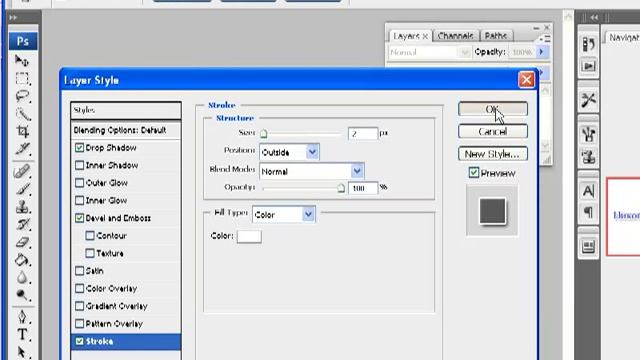
Task: Select the Healing Brush tool
Action: pyautogui.click(x=22, y=171)
